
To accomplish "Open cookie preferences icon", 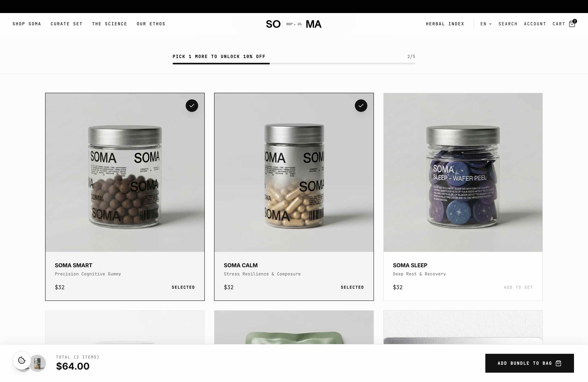I will pos(22,360).
